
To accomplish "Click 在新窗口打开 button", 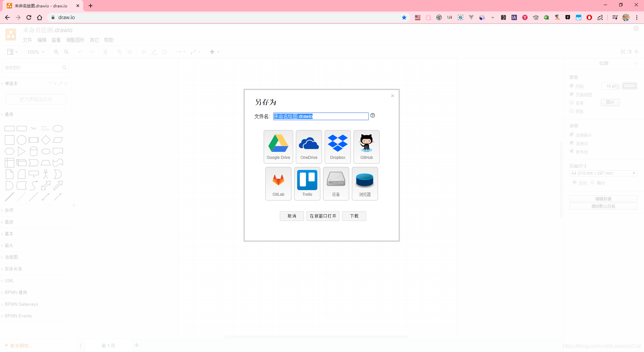I will [323, 216].
